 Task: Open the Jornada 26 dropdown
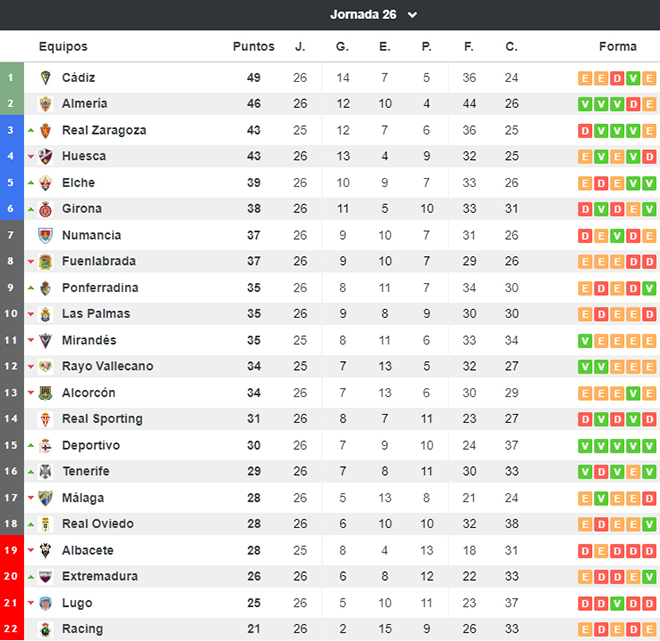click(373, 15)
